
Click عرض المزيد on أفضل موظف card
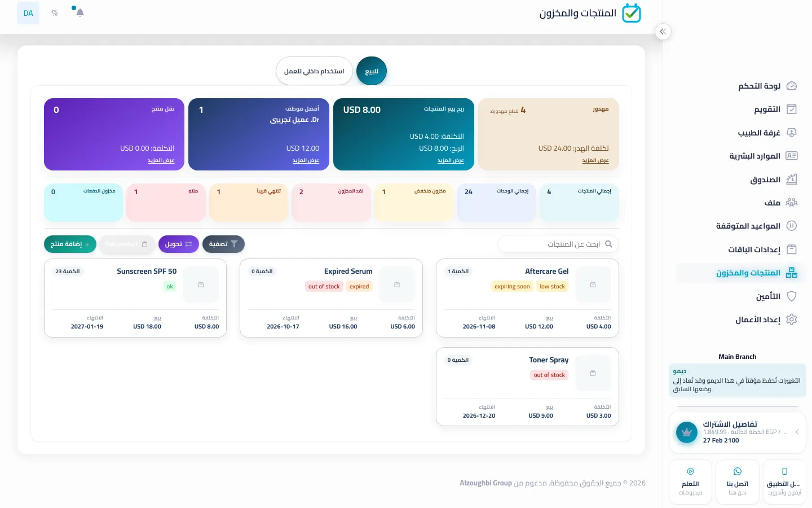click(306, 160)
